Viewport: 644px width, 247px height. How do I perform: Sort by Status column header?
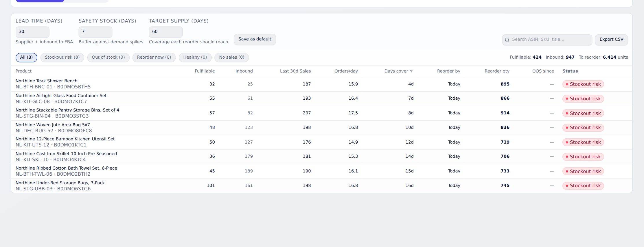570,71
